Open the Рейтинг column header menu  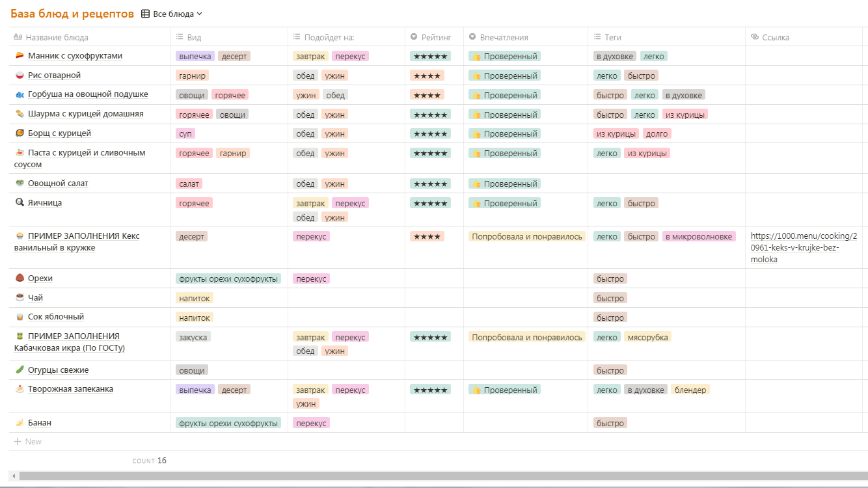(434, 37)
